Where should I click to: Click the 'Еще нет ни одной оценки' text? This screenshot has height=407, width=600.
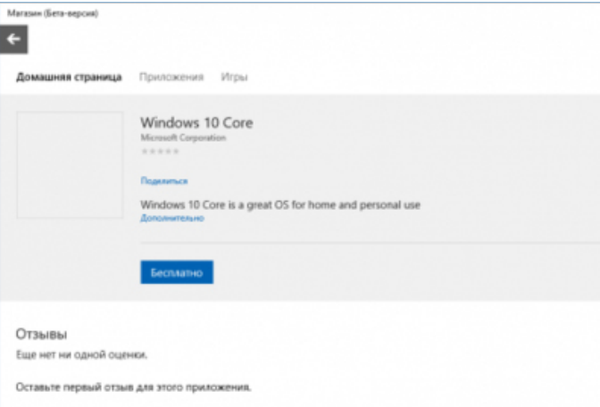pyautogui.click(x=82, y=354)
